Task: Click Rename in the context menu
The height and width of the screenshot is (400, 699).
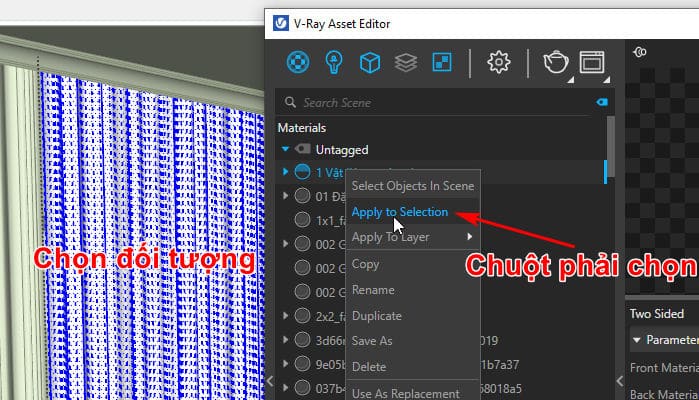Action: point(373,290)
